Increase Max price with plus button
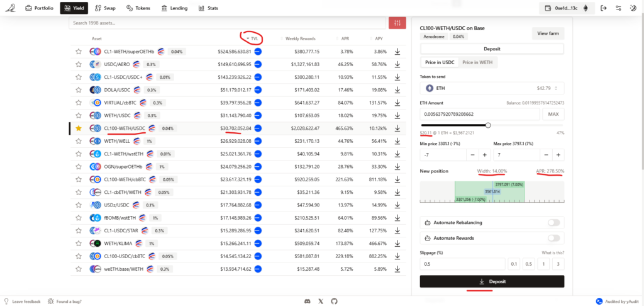 click(x=558, y=155)
